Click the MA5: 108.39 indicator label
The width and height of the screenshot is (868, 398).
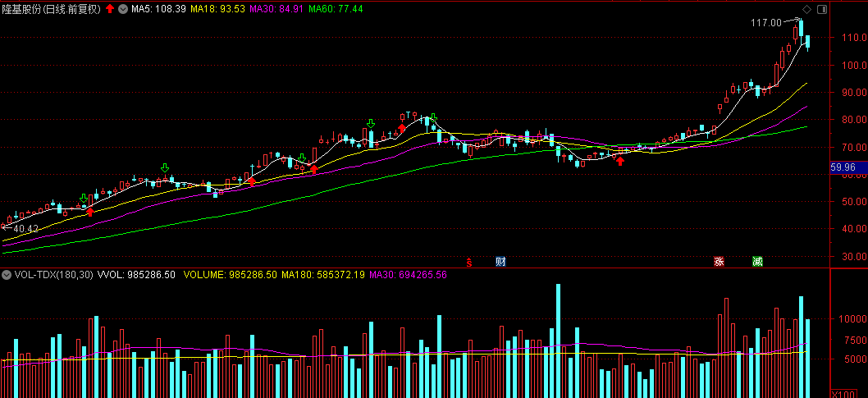coord(158,9)
